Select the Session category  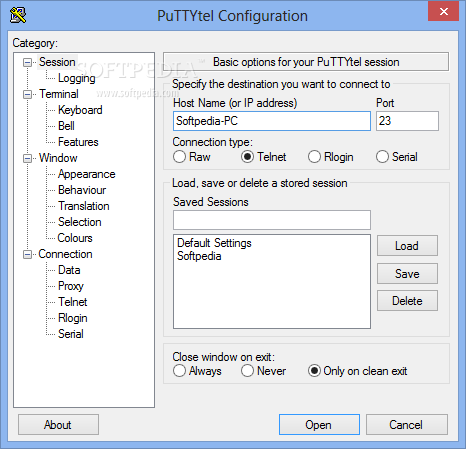tap(57, 62)
